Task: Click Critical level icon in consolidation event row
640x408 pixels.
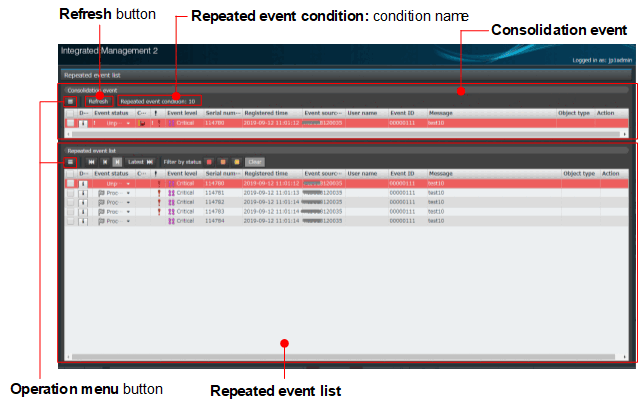Action: click(x=171, y=123)
